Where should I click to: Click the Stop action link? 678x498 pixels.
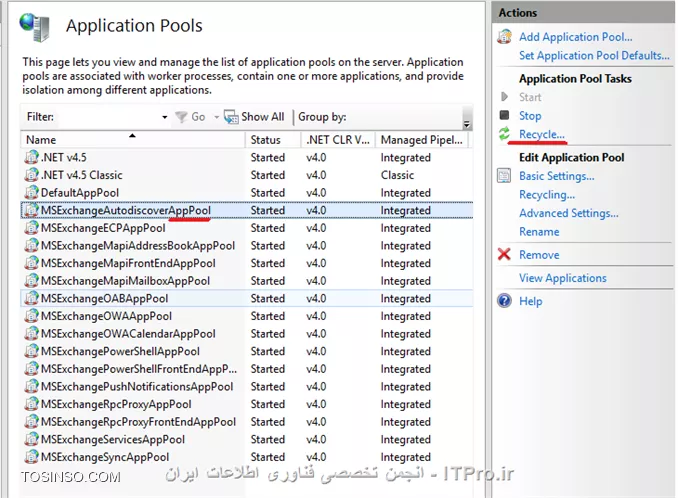coord(530,115)
